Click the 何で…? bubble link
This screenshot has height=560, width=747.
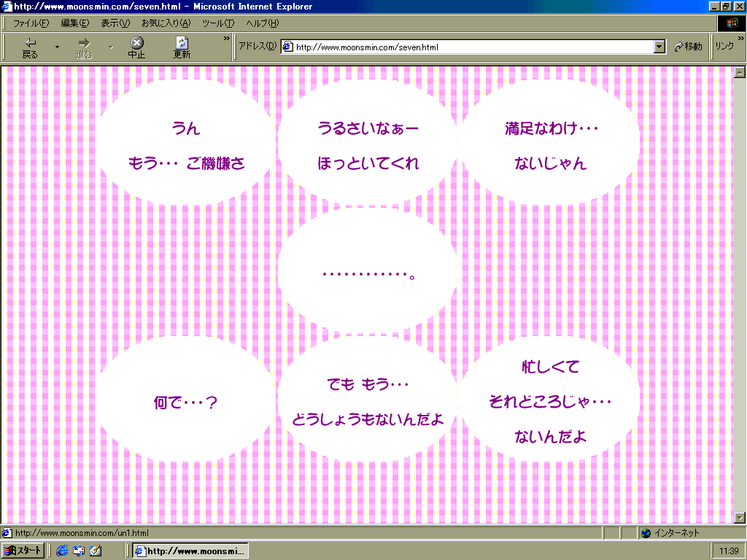click(x=186, y=401)
